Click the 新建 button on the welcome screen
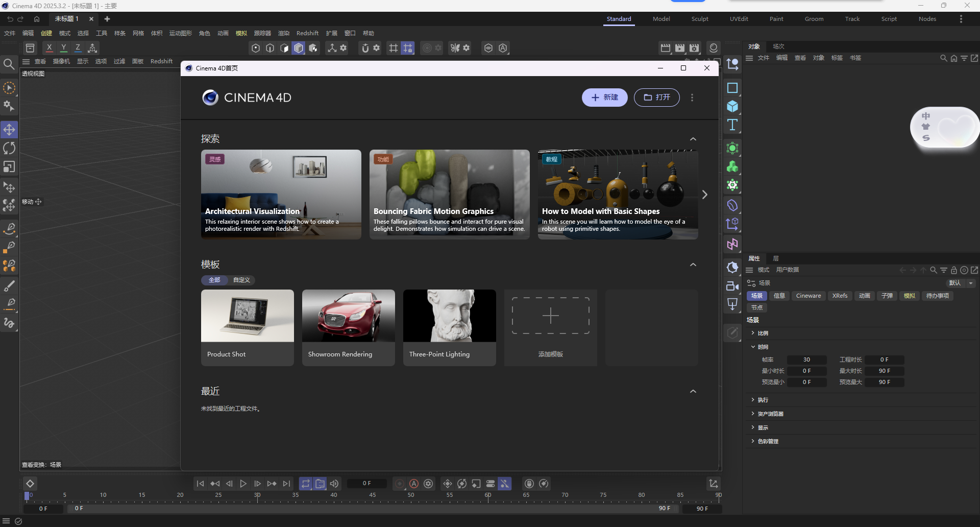Image resolution: width=980 pixels, height=527 pixels. (x=604, y=98)
